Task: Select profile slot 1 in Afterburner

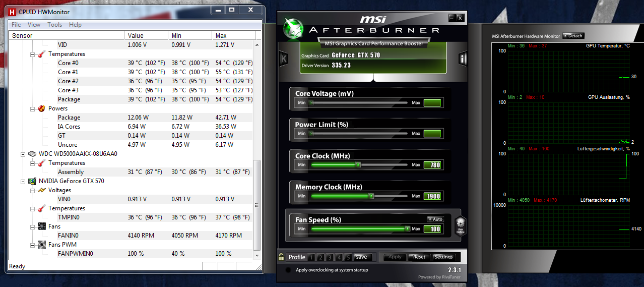Action: (311, 257)
